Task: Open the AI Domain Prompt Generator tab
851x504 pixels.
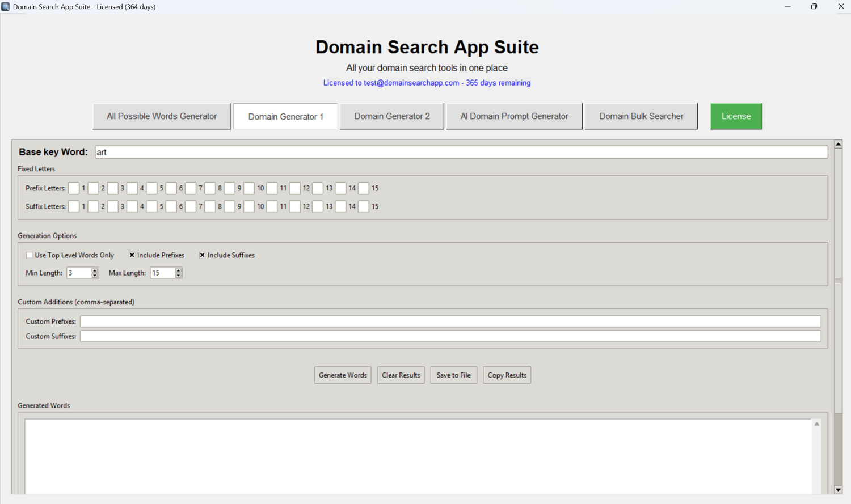Action: [x=515, y=116]
